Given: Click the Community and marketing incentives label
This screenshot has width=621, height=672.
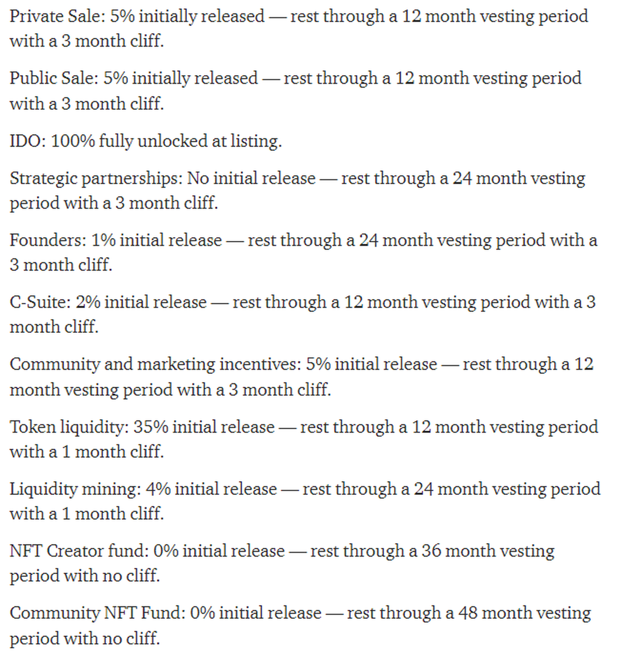Looking at the screenshot, I should pyautogui.click(x=154, y=364).
